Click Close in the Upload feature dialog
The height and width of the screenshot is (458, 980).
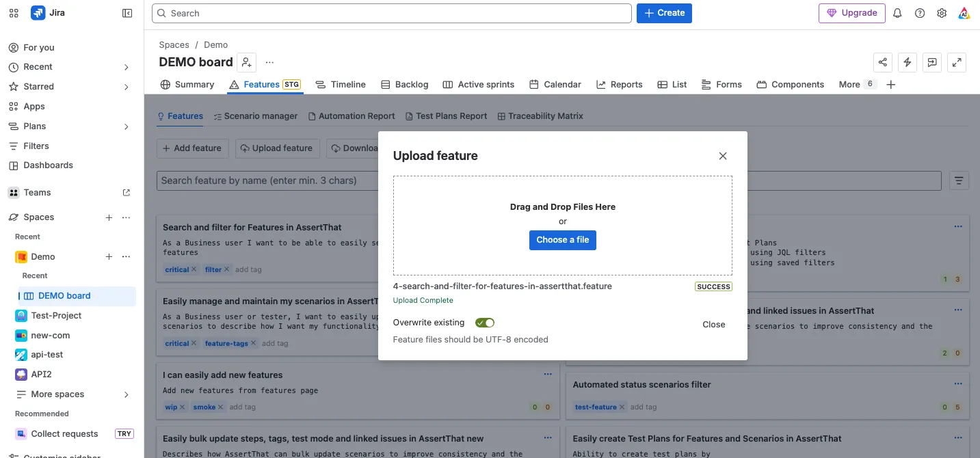[714, 325]
